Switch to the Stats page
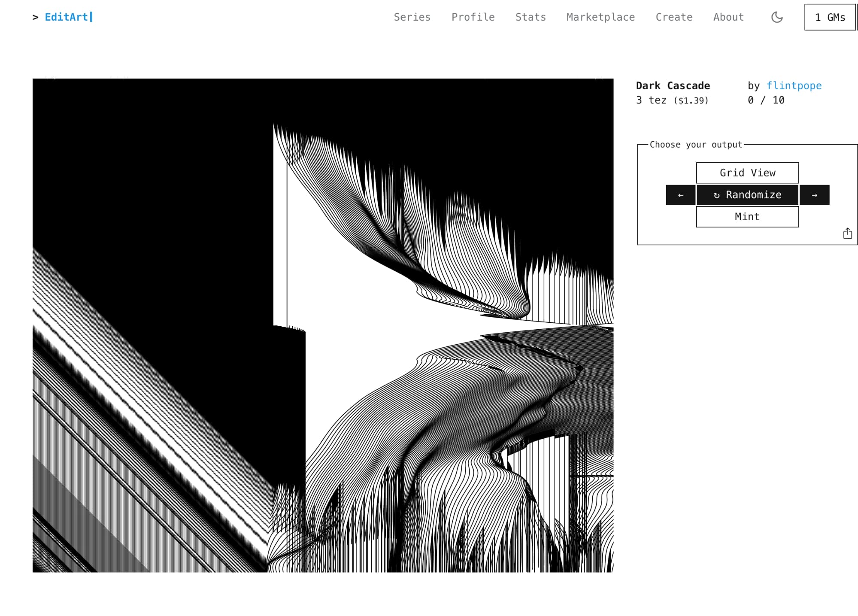This screenshot has width=858, height=616. pyautogui.click(x=531, y=17)
